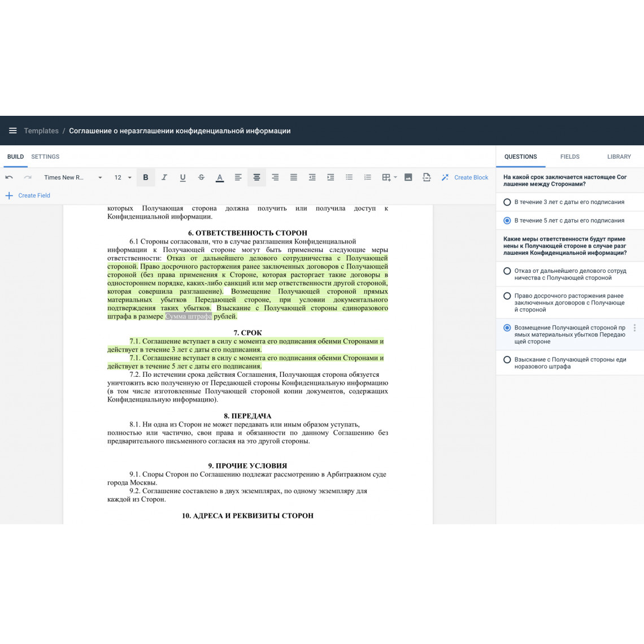Select 'В течение 3 лет' radio option
This screenshot has height=644, width=644.
[507, 202]
